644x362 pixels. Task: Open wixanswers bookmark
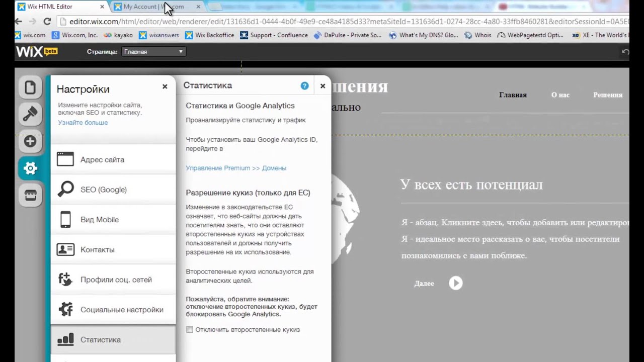click(x=158, y=35)
